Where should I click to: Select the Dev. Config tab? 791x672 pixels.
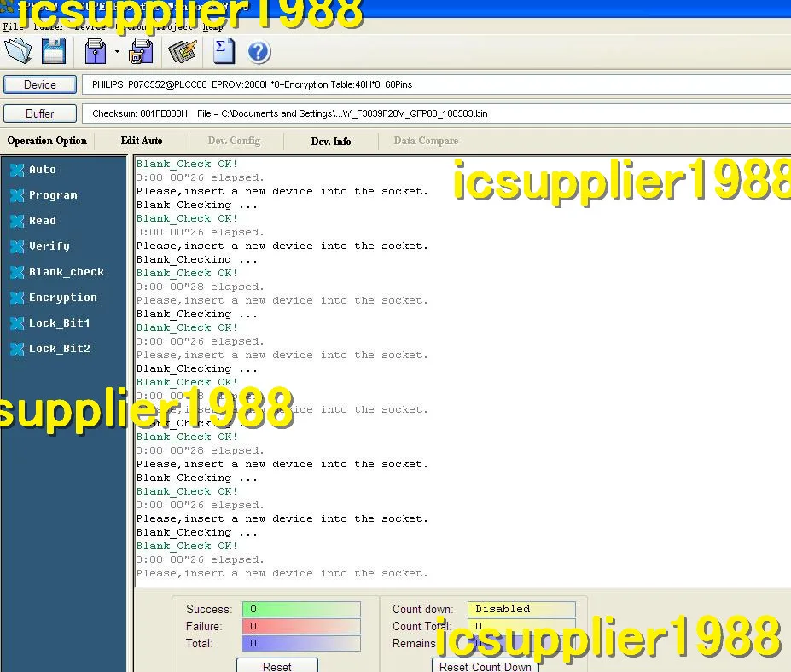coord(234,141)
